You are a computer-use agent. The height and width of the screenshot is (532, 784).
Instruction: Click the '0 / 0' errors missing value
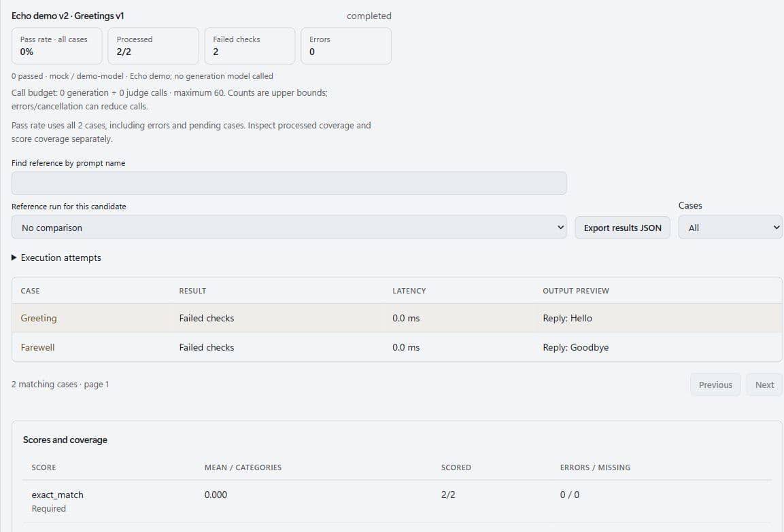pos(570,495)
